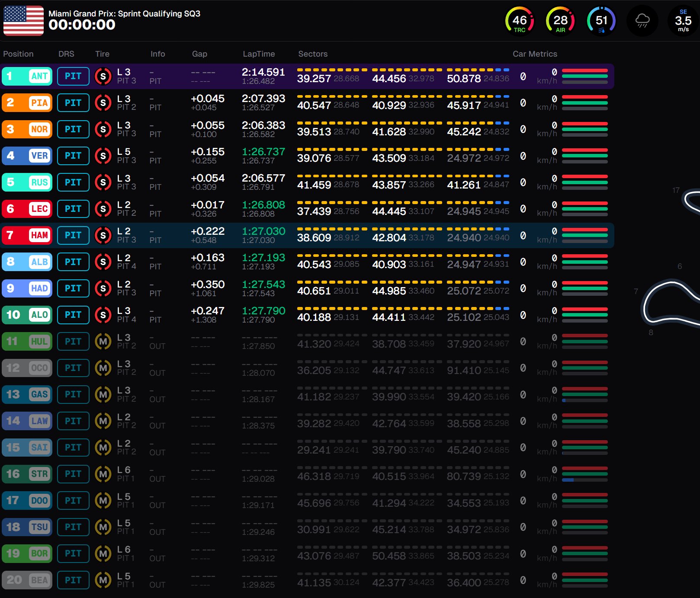700x598 pixels.
Task: Click the PIT status box for RUS
Action: pos(73,182)
